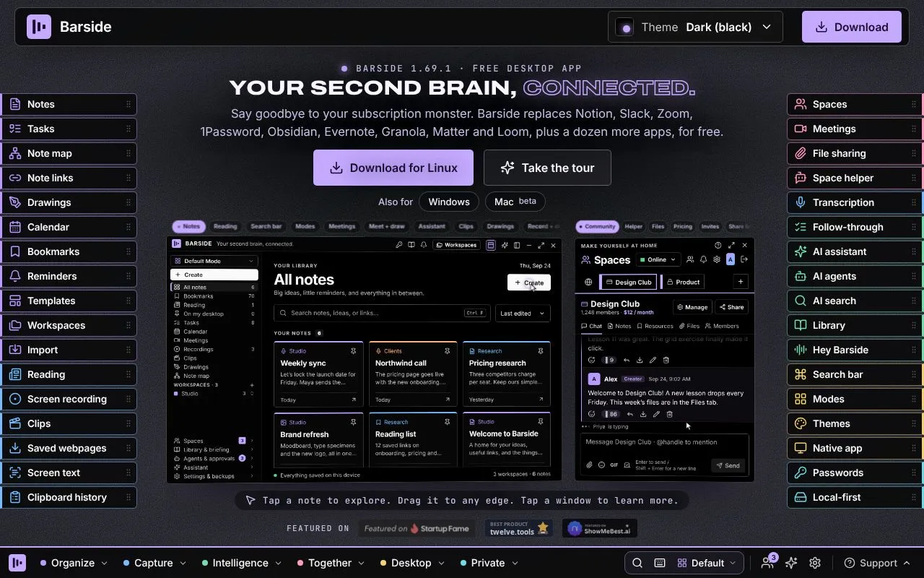Click Manage in Design Club

tap(692, 307)
